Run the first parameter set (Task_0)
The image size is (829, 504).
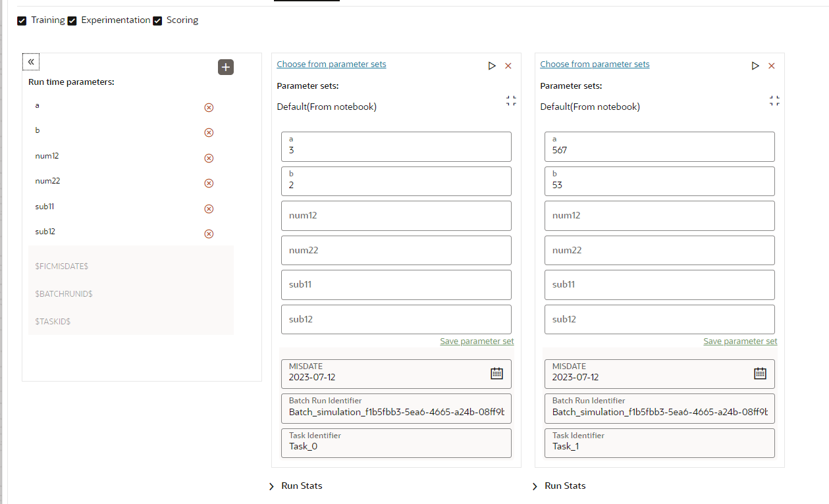click(x=492, y=66)
